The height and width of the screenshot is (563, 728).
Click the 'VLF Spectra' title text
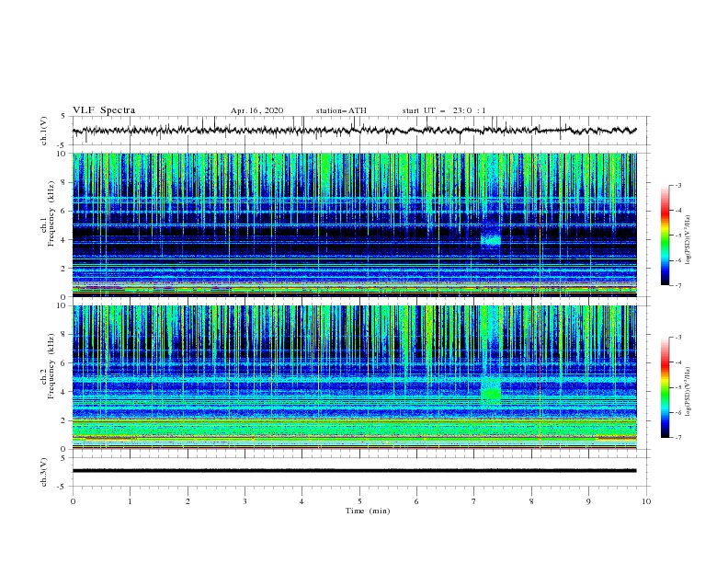pos(104,110)
